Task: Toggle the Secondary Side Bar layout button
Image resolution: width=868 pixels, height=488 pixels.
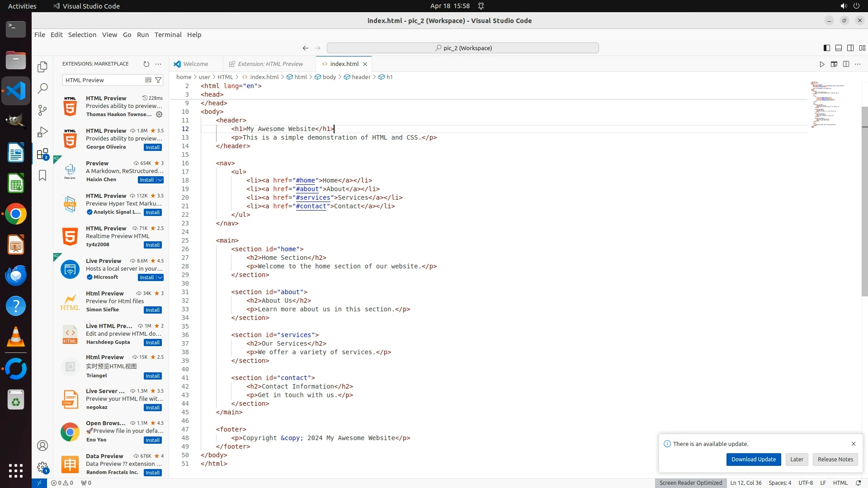Action: pyautogui.click(x=850, y=48)
